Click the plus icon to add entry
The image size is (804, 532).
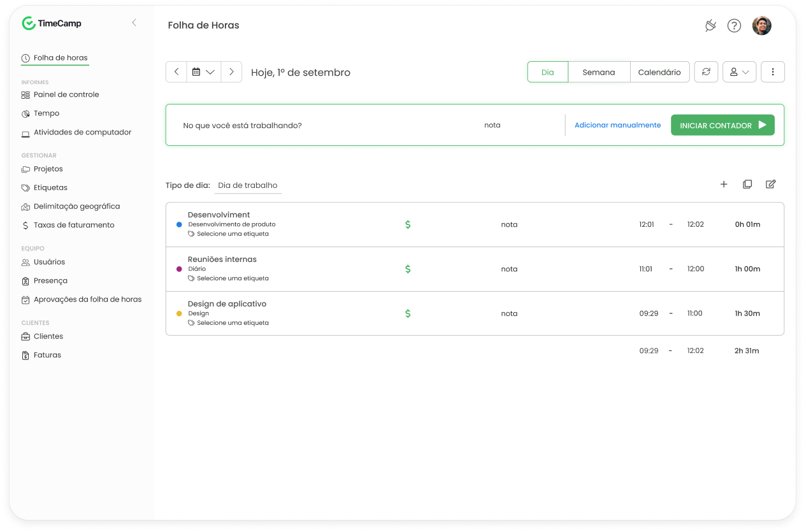(724, 184)
